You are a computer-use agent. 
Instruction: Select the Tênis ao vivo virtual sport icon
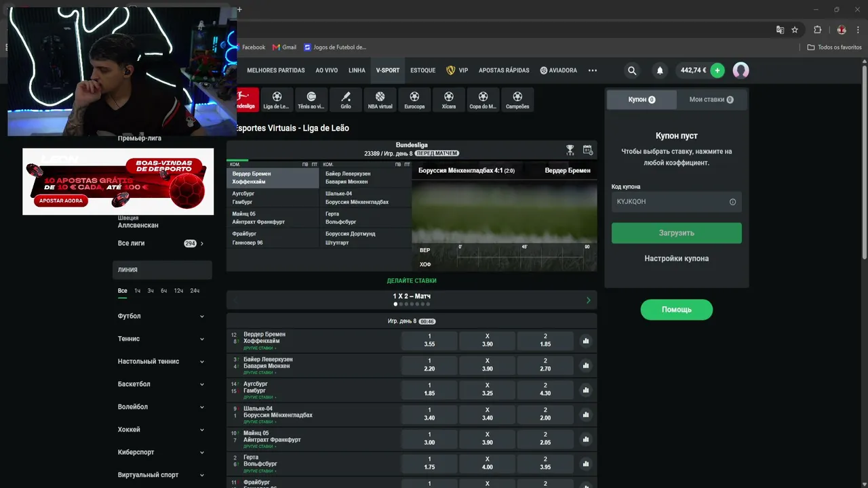click(311, 99)
